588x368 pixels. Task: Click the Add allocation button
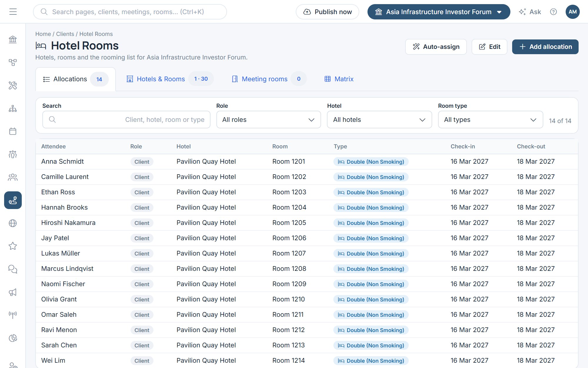click(x=545, y=47)
